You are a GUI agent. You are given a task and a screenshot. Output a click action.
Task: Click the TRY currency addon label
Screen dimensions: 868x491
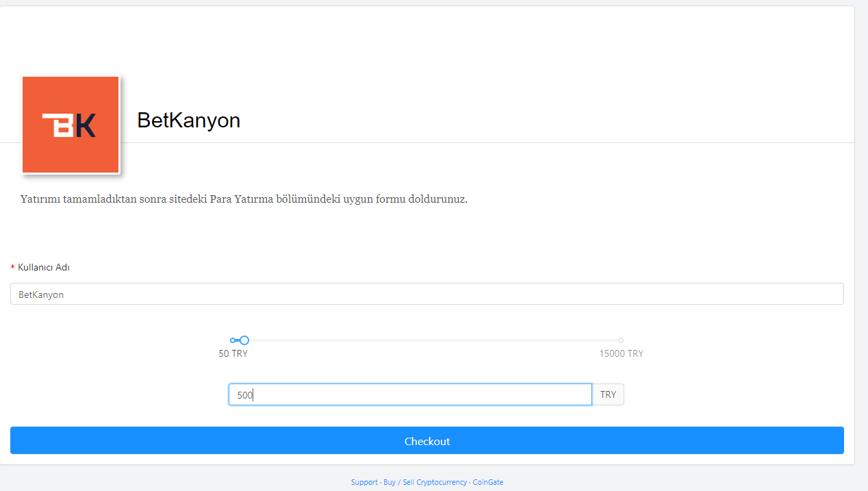[x=608, y=394]
